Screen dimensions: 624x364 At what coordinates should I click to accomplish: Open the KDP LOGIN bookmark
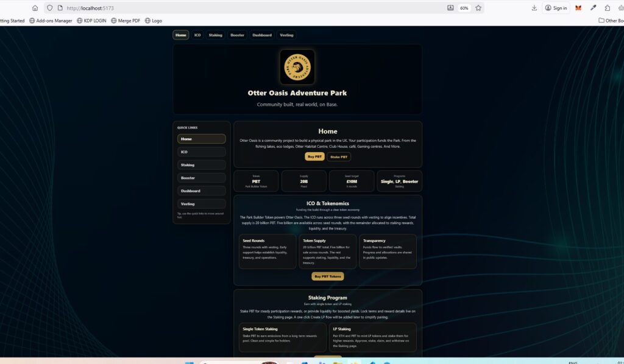pyautogui.click(x=91, y=21)
